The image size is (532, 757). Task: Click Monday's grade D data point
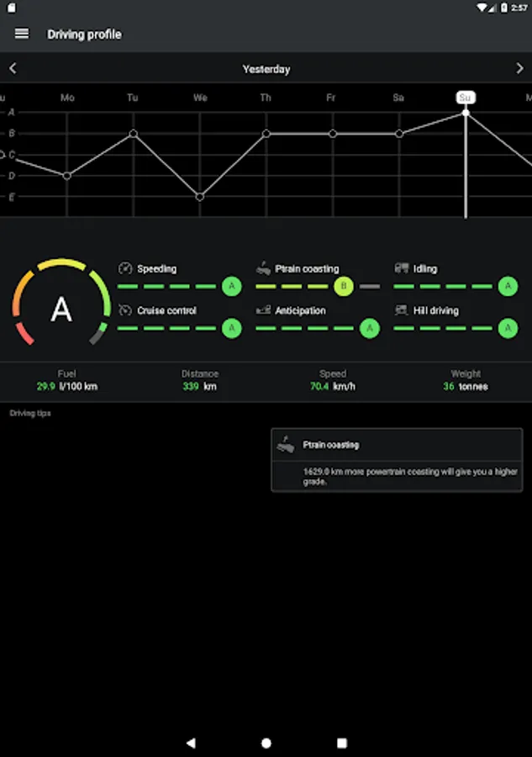point(67,176)
